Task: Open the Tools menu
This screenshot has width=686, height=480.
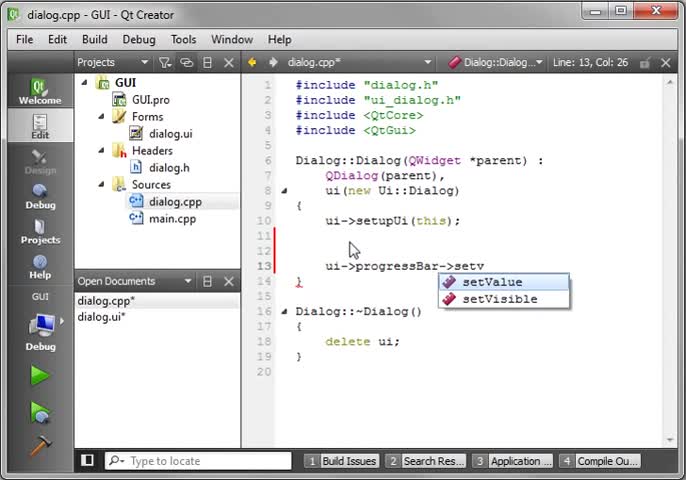Action: (x=183, y=39)
